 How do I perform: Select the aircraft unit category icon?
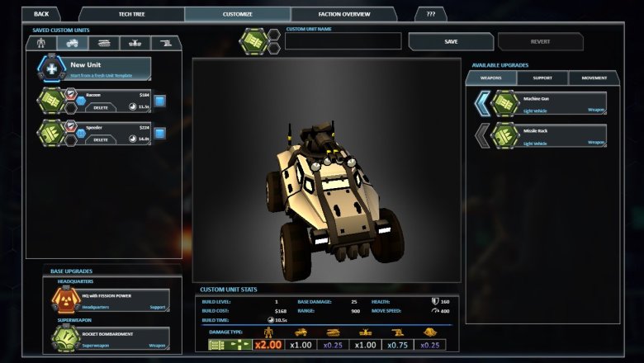click(135, 43)
